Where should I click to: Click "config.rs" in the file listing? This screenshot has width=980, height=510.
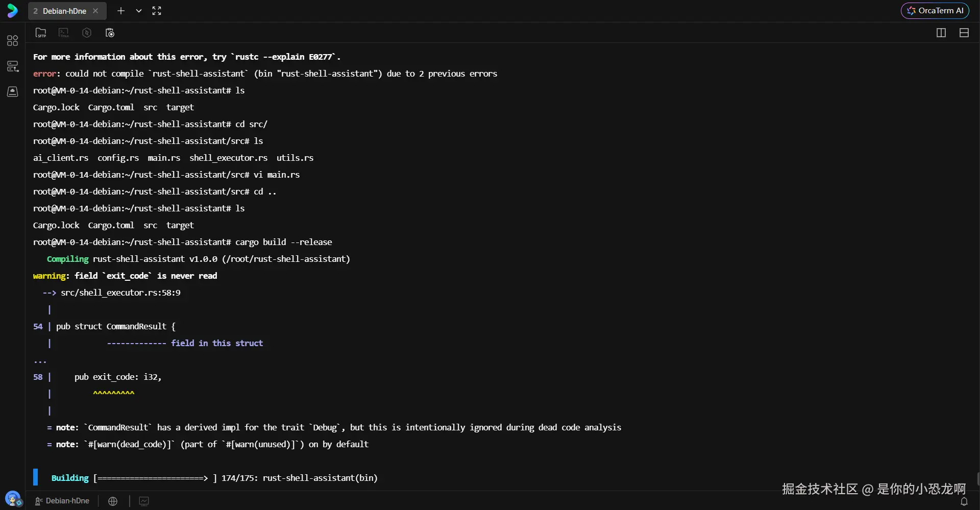(x=118, y=158)
